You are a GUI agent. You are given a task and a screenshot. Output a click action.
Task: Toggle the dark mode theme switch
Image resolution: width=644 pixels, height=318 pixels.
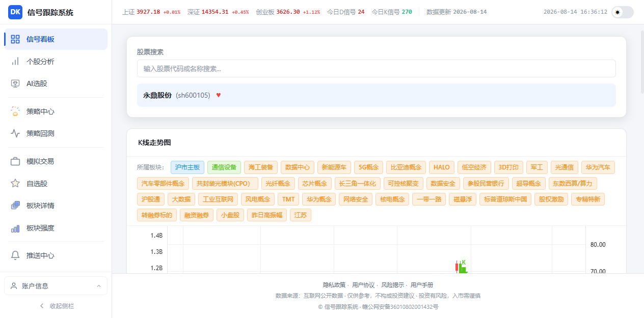tap(623, 12)
